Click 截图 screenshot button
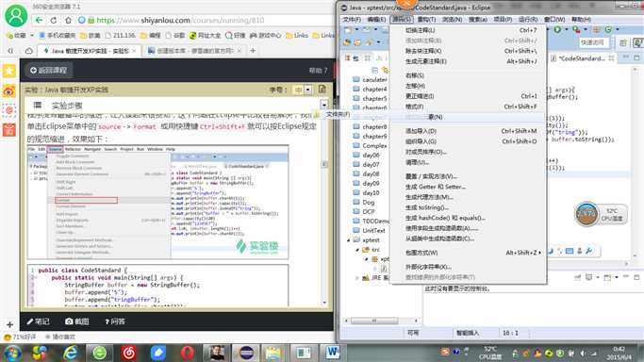644x362 pixels. click(x=77, y=321)
